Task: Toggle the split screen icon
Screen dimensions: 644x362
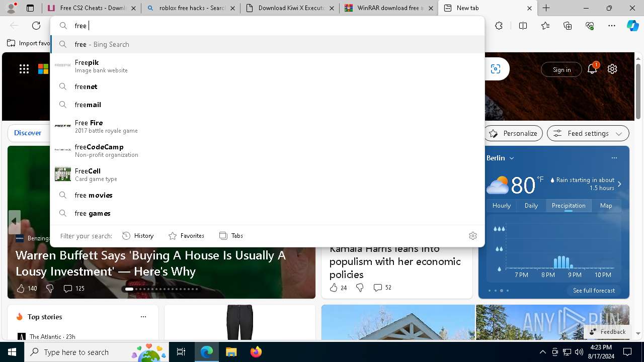Action: [523, 26]
